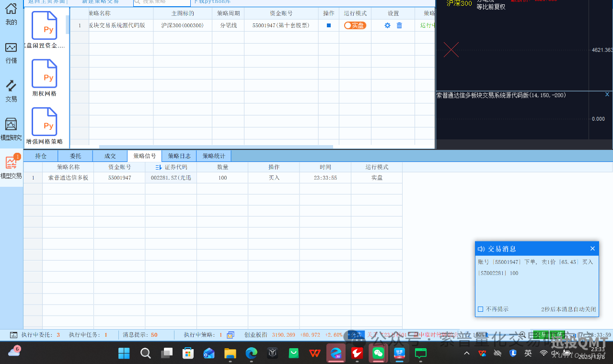
Task: Click the strategy delete trash icon
Action: point(399,25)
